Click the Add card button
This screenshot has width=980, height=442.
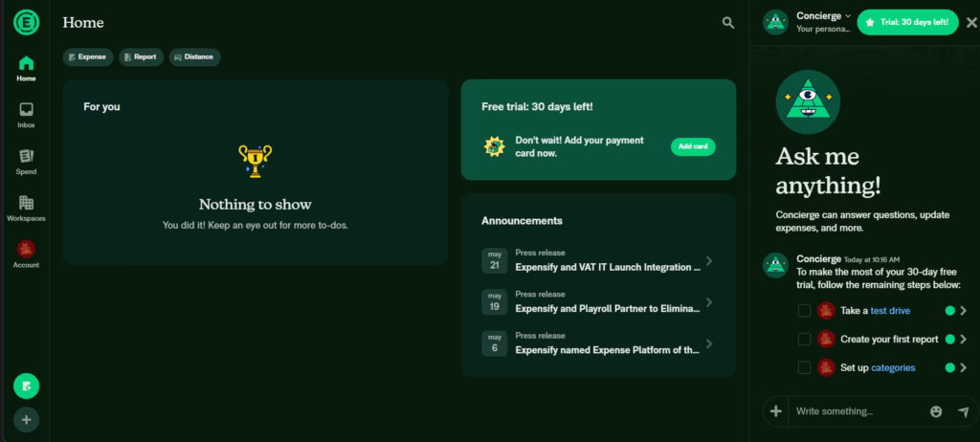(x=693, y=146)
